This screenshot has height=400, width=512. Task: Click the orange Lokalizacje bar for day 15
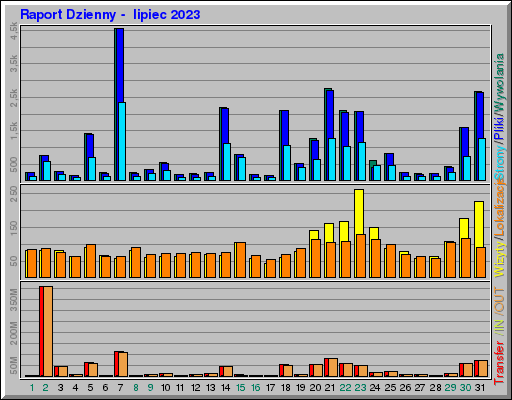240,260
